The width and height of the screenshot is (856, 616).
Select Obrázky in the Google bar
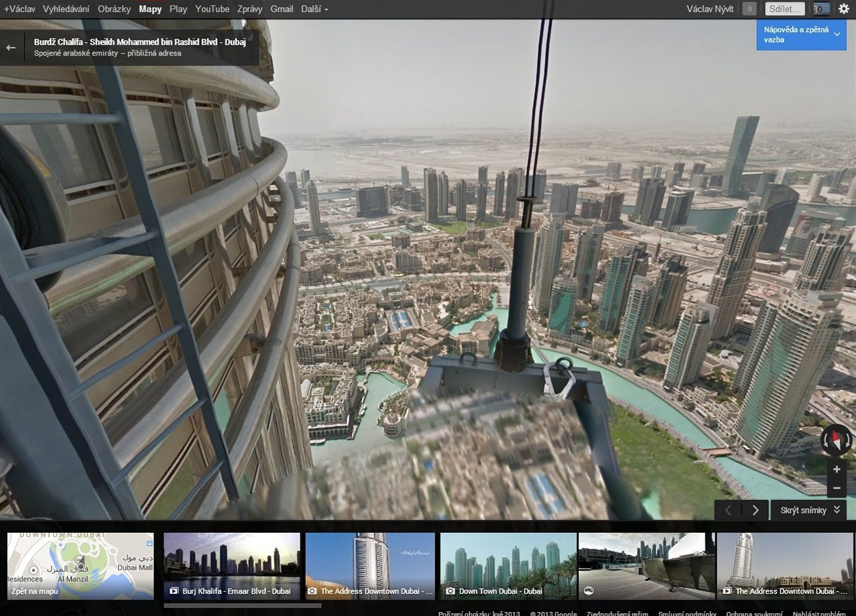pos(114,9)
